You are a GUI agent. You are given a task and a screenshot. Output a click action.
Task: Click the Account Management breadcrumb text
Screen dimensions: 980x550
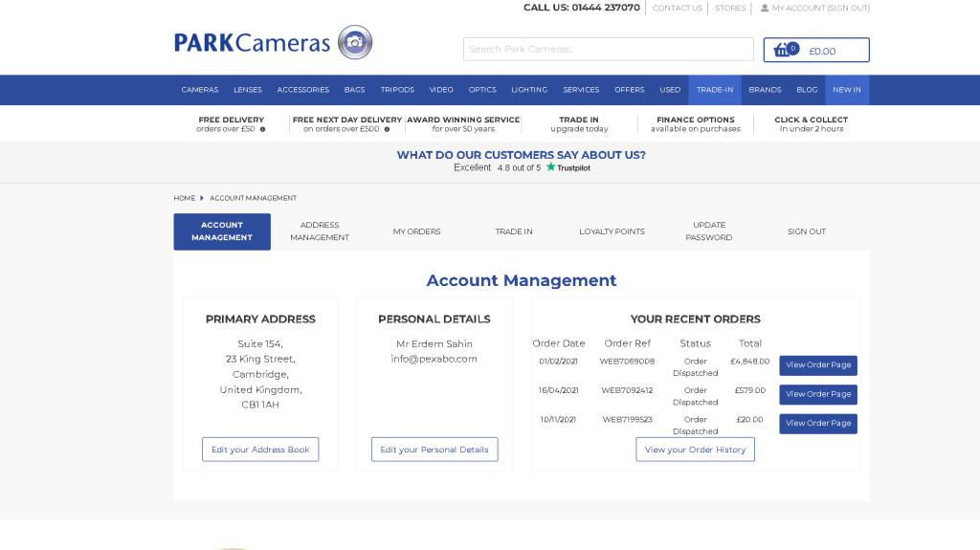[x=253, y=198]
